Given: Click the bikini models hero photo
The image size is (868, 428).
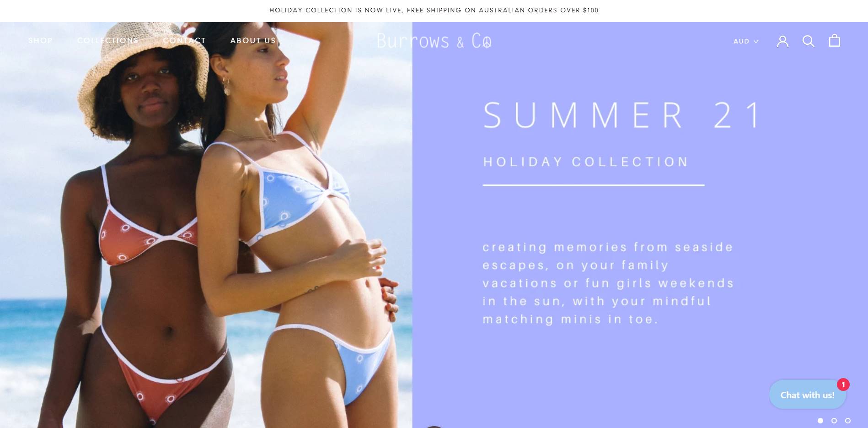Looking at the screenshot, I should 206,225.
